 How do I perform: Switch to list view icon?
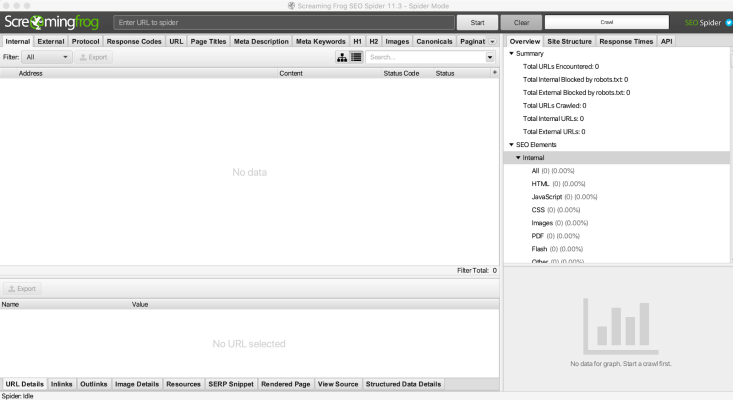pyautogui.click(x=356, y=58)
